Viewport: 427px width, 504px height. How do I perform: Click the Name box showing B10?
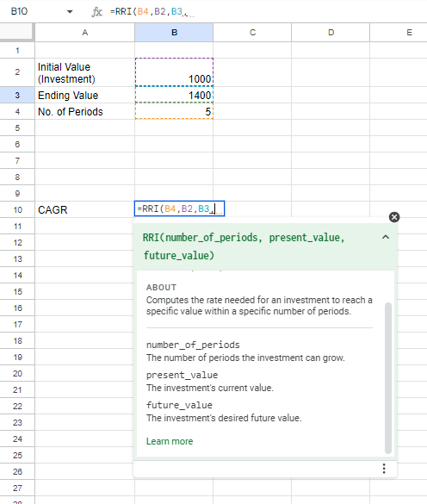tap(19, 11)
